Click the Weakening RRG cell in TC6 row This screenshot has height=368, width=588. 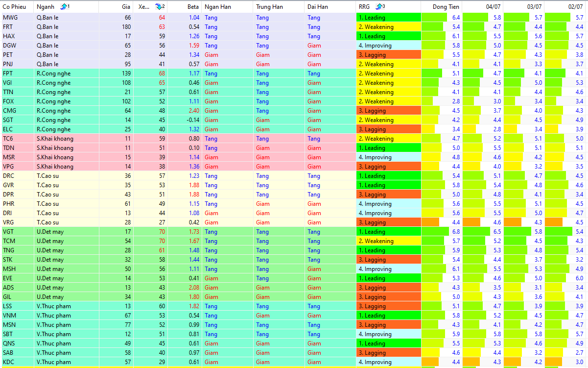click(389, 139)
